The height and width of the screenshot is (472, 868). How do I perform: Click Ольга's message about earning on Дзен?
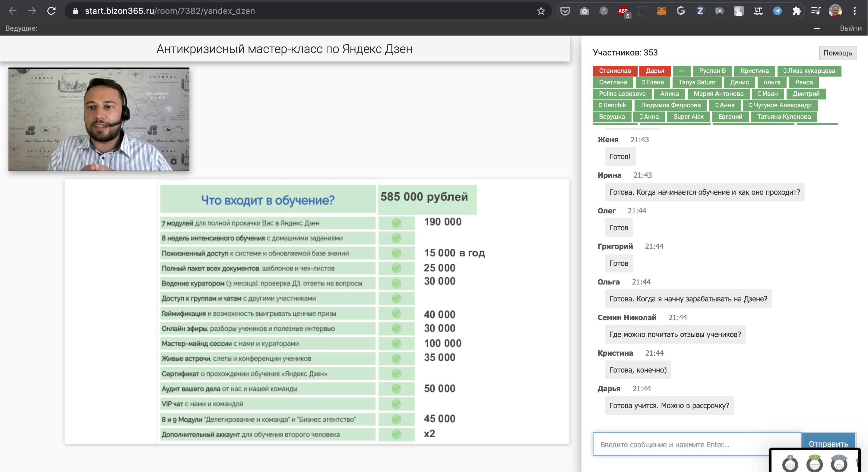688,299
